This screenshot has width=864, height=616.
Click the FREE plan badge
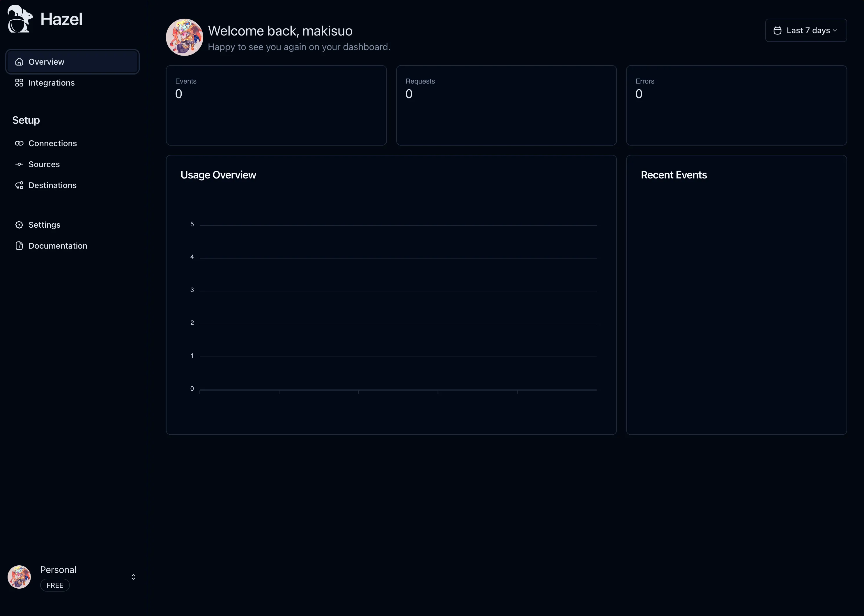(55, 585)
